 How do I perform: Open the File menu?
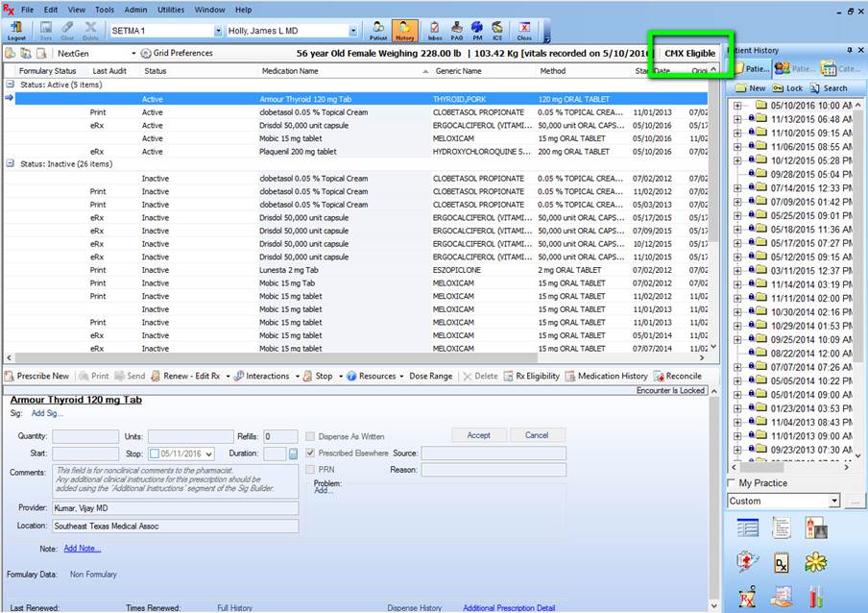tap(27, 10)
